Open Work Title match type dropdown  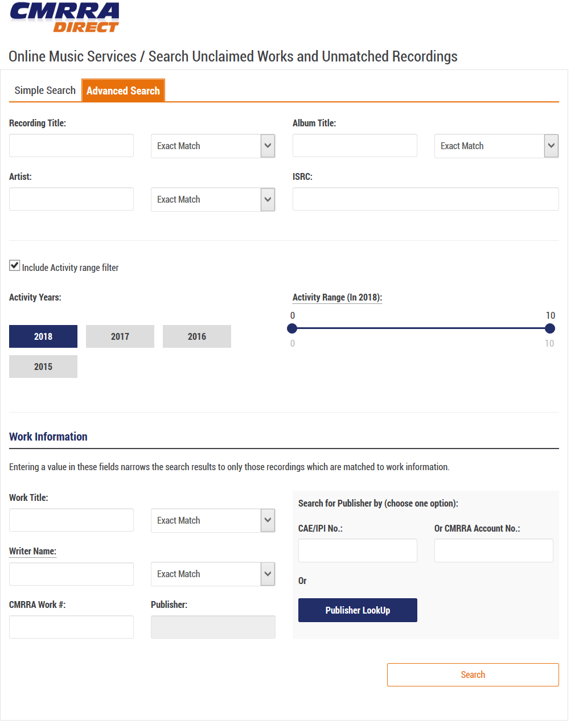pyautogui.click(x=212, y=521)
